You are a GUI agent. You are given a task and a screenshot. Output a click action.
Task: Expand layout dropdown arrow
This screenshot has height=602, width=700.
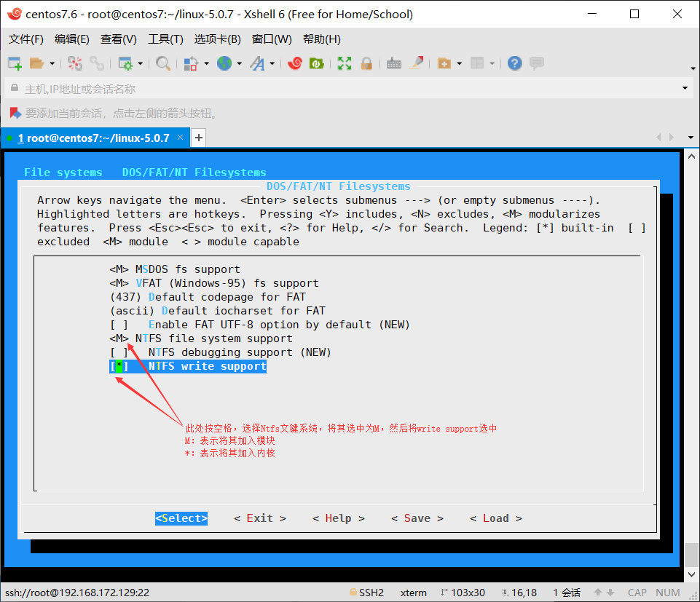(x=492, y=63)
